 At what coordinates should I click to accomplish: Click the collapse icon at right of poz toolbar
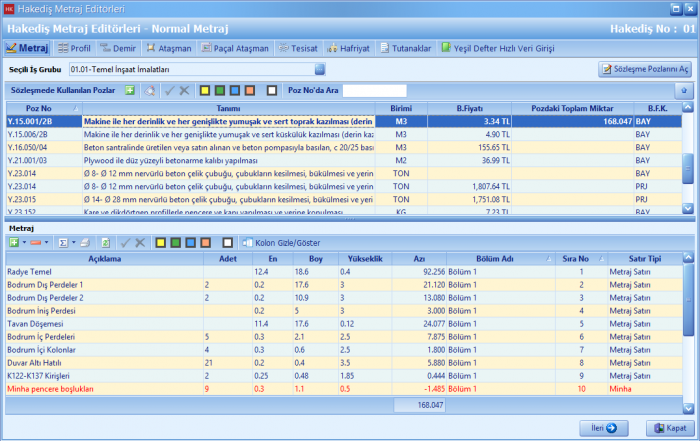coord(684,90)
